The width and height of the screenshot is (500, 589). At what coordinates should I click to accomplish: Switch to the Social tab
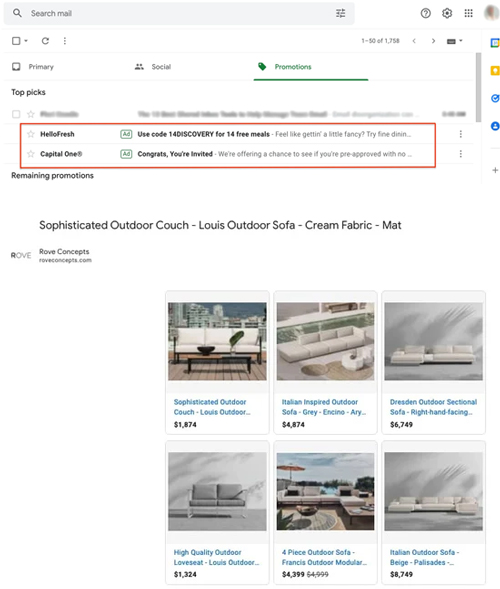point(153,67)
